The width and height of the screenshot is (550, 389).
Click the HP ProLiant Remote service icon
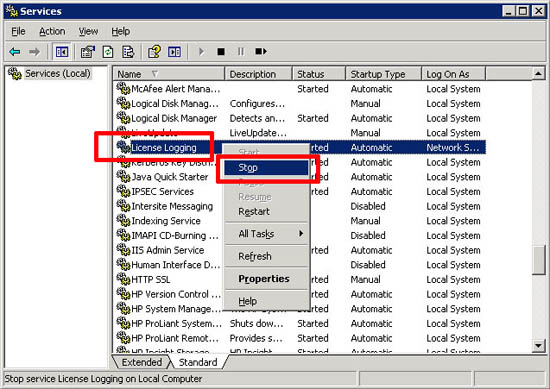point(123,337)
